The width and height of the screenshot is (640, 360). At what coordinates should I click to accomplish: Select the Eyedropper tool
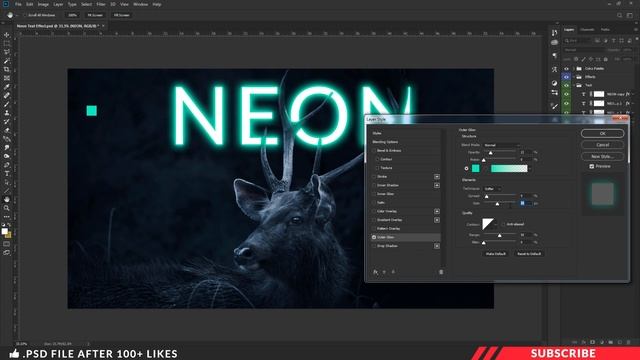pos(7,87)
